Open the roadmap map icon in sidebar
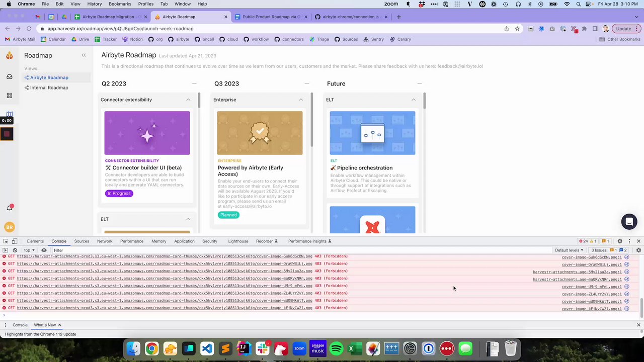Screen dimensions: 644x362 coord(9,114)
